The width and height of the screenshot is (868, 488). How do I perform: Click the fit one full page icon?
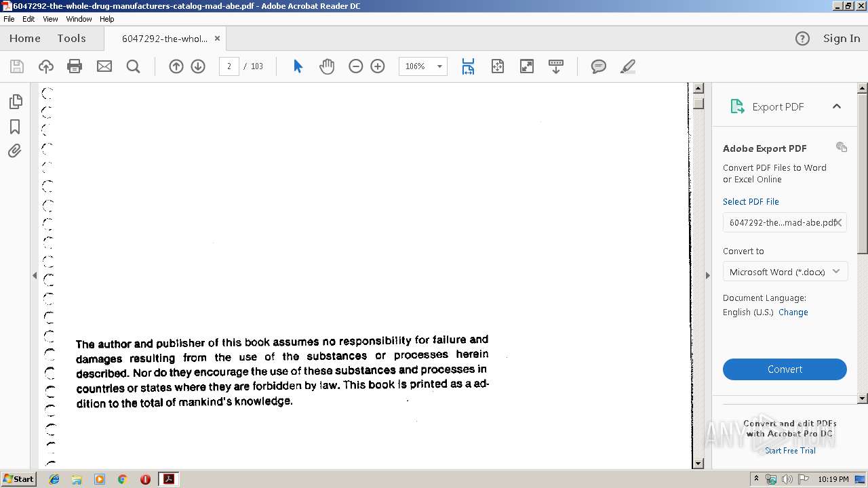[x=498, y=66]
